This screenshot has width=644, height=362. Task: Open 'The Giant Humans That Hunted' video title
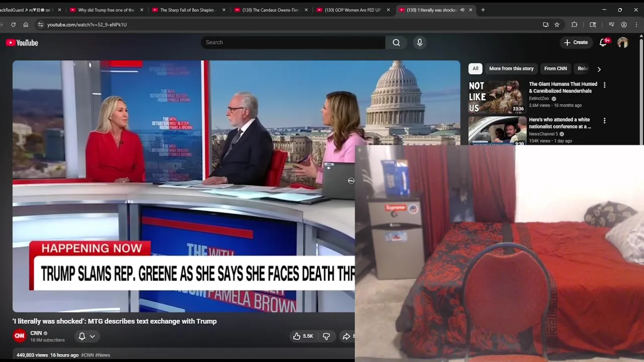click(563, 87)
